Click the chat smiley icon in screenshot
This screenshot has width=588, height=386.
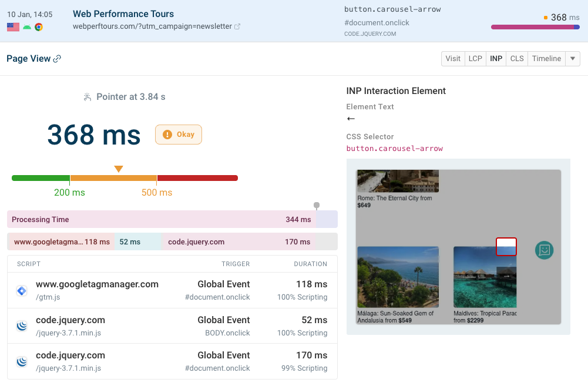coord(545,250)
